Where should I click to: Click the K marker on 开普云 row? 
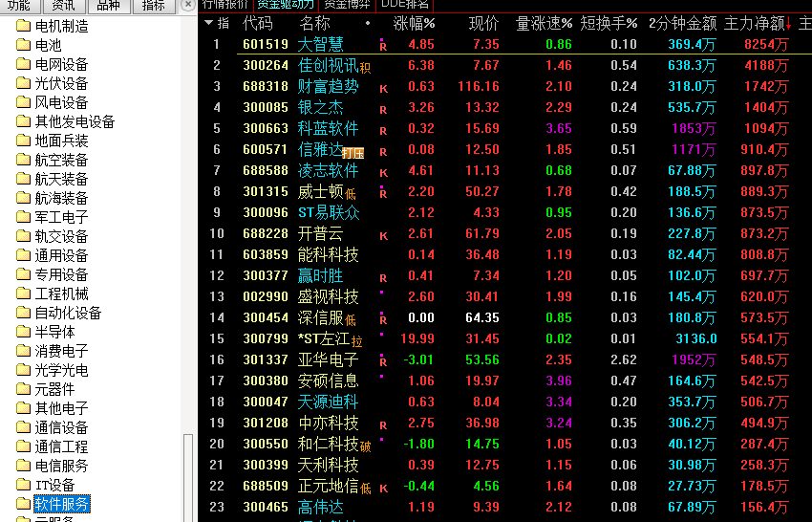click(384, 236)
